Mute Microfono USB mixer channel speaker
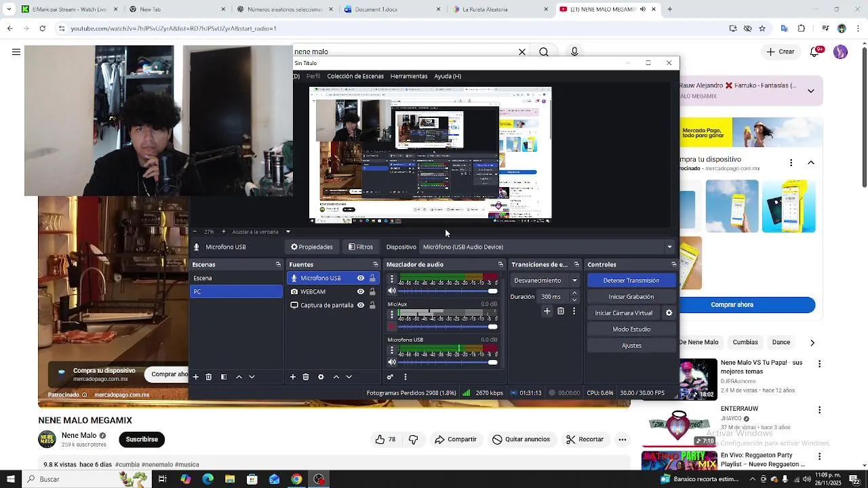This screenshot has width=868, height=488. point(391,362)
